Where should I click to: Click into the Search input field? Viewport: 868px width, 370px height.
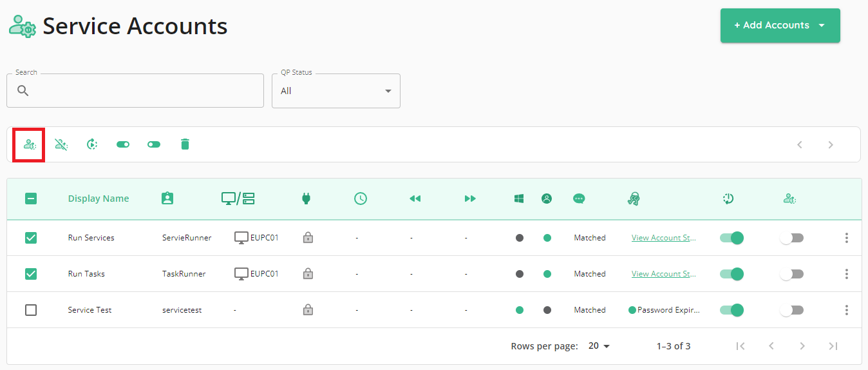[x=135, y=91]
